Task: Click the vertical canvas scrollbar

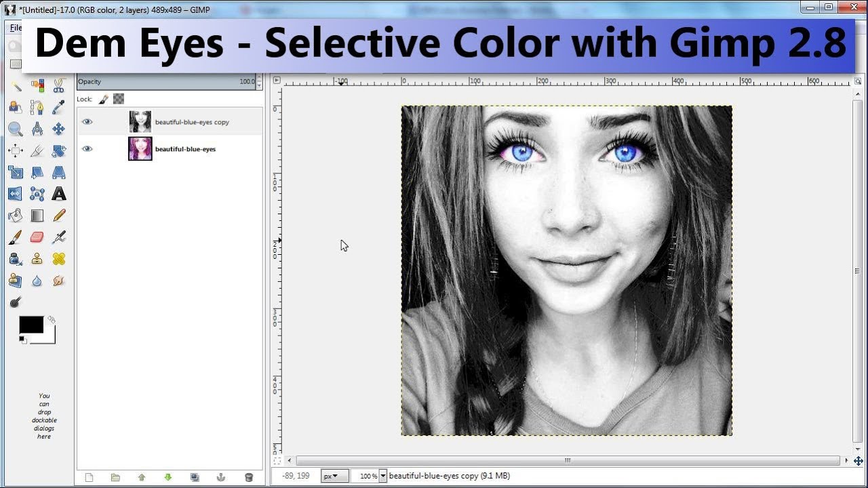Action: point(859,271)
